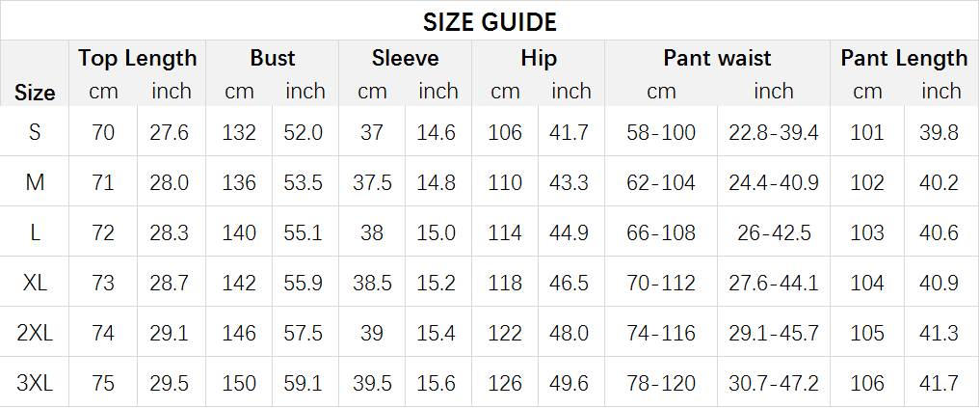Select the Top Length column header
The image size is (980, 408).
click(x=138, y=58)
